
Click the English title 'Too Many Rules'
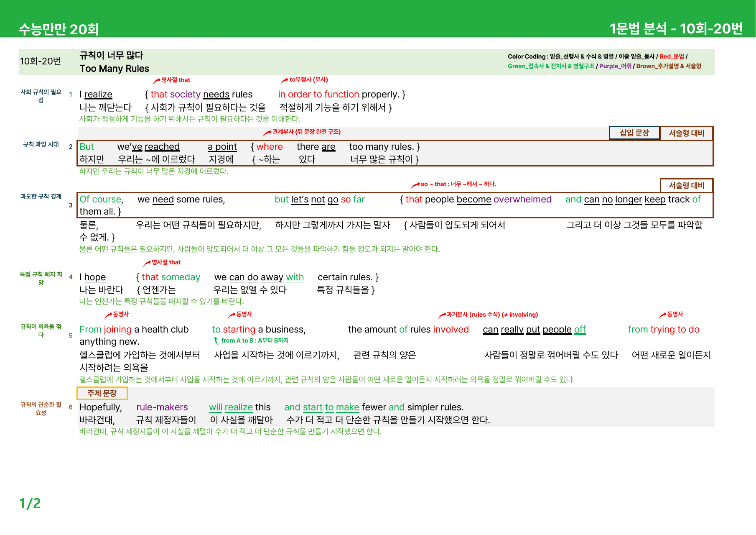click(114, 69)
